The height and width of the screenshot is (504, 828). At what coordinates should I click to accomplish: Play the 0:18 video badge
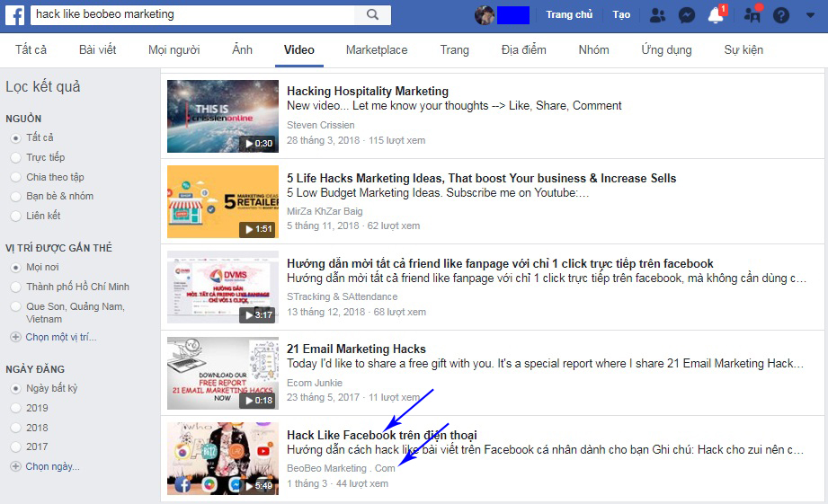[x=258, y=401]
